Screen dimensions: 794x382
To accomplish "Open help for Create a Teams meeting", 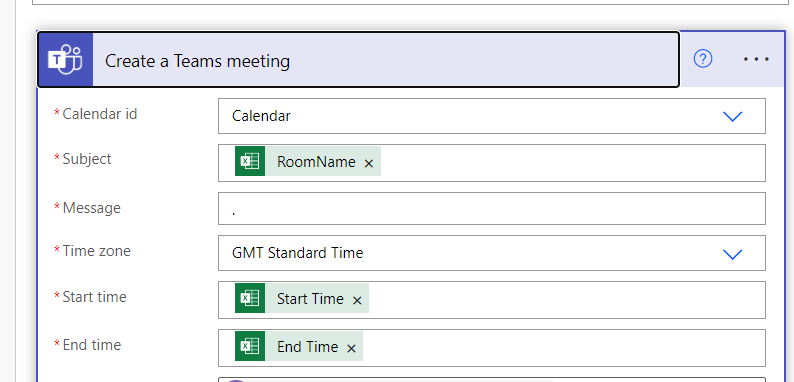I will (x=703, y=59).
